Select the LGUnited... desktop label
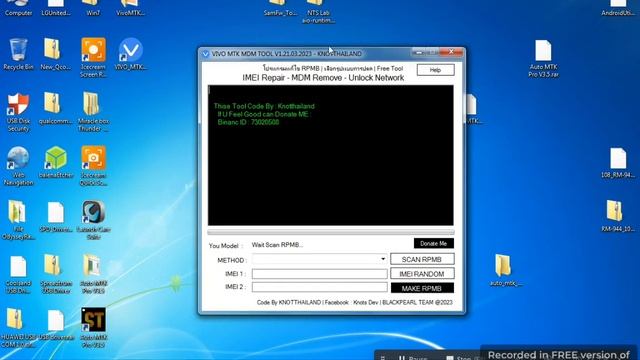The width and height of the screenshot is (640, 360). pyautogui.click(x=56, y=13)
